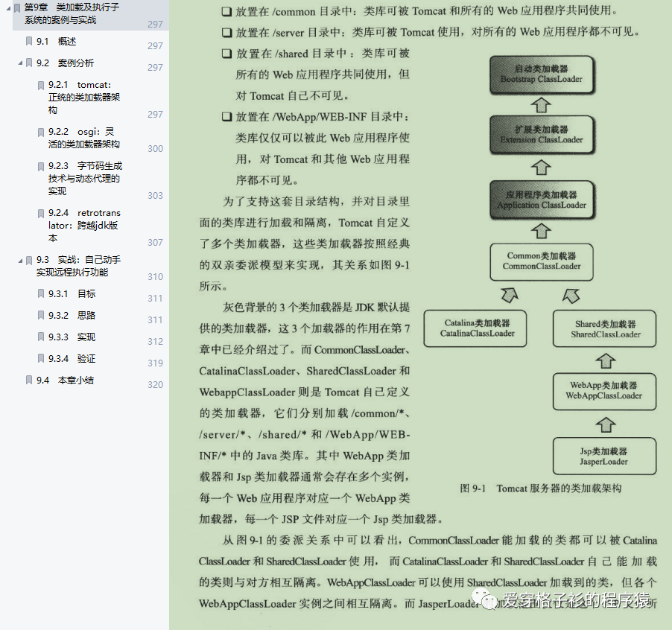Go to bookmark 9.3.2 思路
672x630 pixels.
pos(72,315)
